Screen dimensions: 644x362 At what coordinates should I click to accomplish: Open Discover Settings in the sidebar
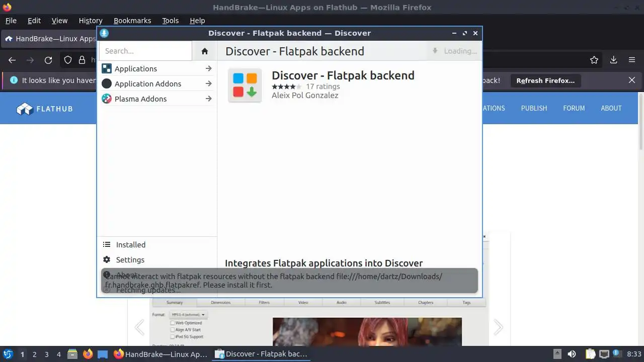click(x=156, y=260)
